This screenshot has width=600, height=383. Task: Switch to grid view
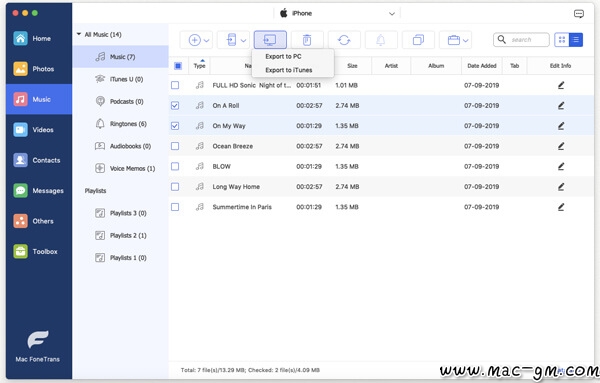coord(562,40)
